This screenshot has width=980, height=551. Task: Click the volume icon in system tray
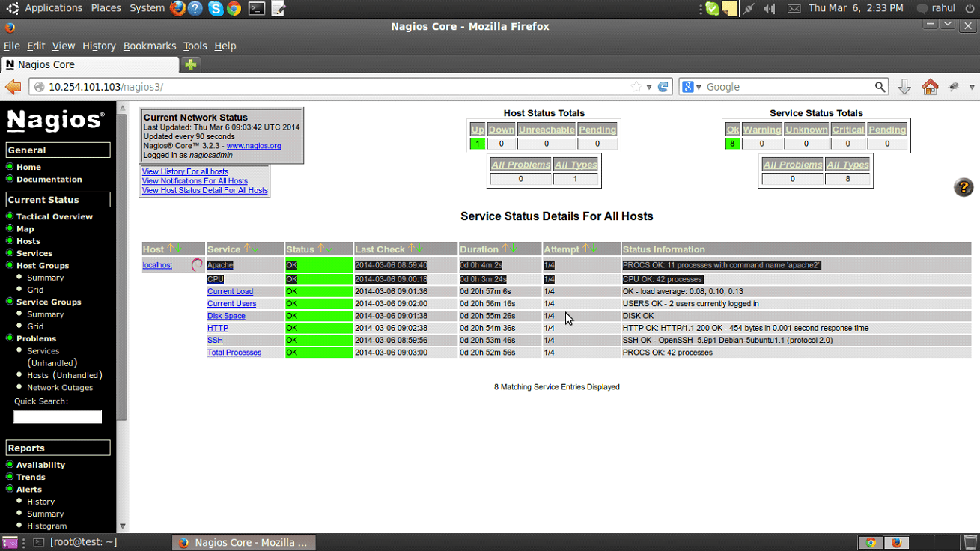pos(770,8)
